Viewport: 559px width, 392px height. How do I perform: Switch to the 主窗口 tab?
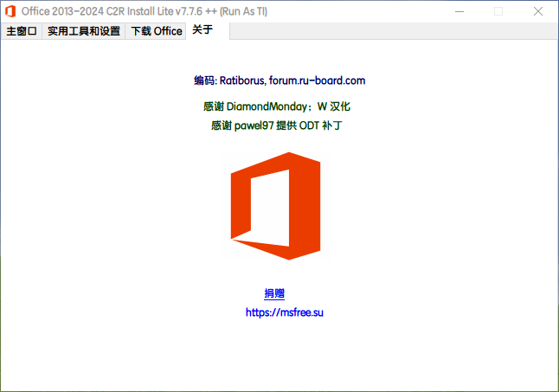(22, 31)
